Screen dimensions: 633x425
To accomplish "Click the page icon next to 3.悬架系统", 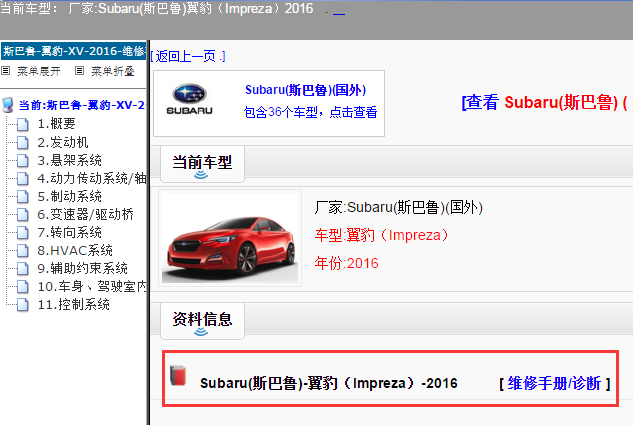I will point(23,160).
